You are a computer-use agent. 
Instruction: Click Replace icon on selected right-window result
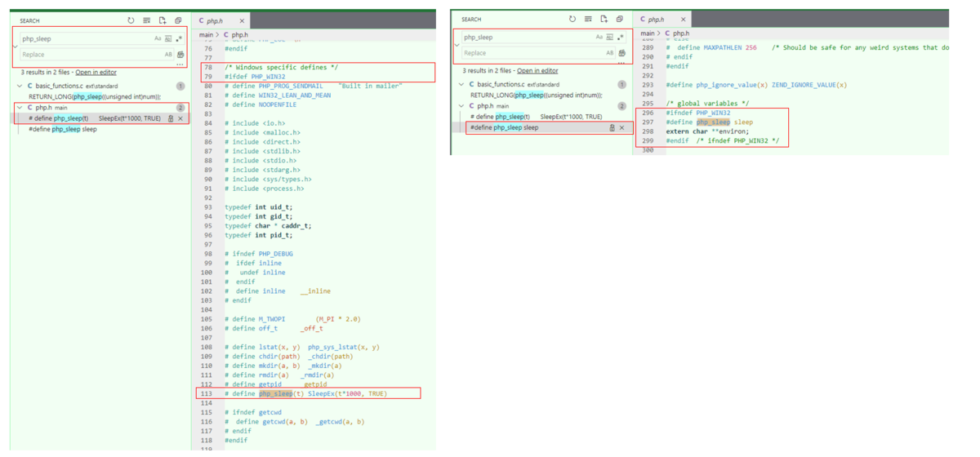[611, 127]
